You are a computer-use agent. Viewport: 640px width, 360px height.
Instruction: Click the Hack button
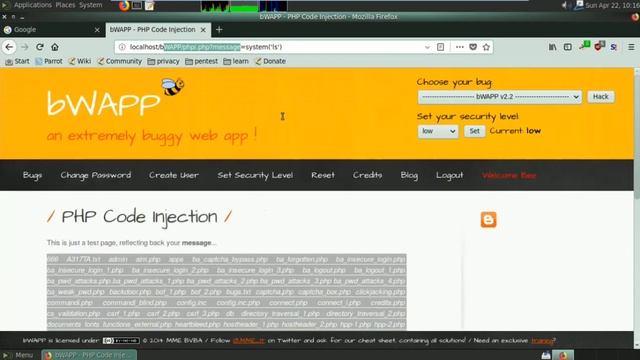[x=600, y=97]
